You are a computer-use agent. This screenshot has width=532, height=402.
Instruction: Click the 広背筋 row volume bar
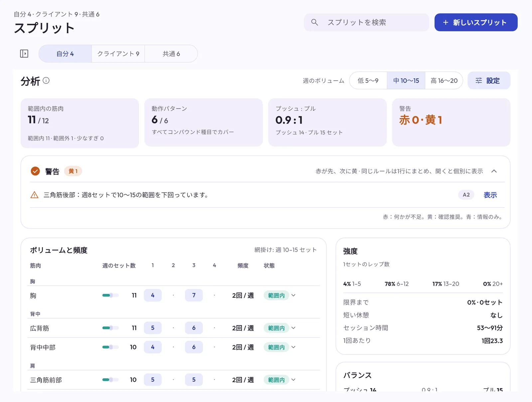[x=110, y=328]
